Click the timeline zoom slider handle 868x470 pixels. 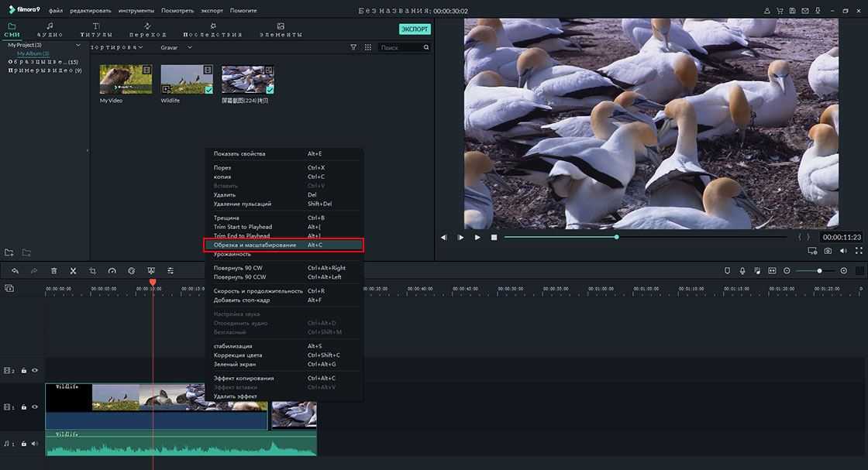tap(819, 270)
